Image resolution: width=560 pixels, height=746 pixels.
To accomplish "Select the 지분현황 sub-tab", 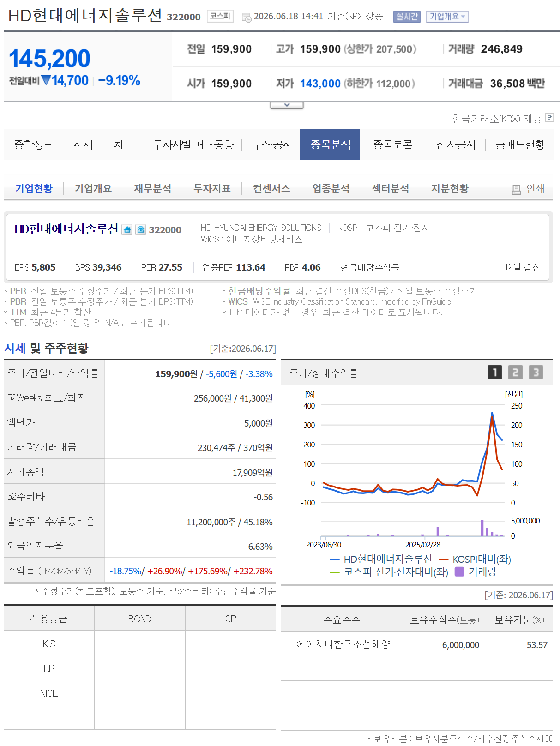I will click(450, 188).
